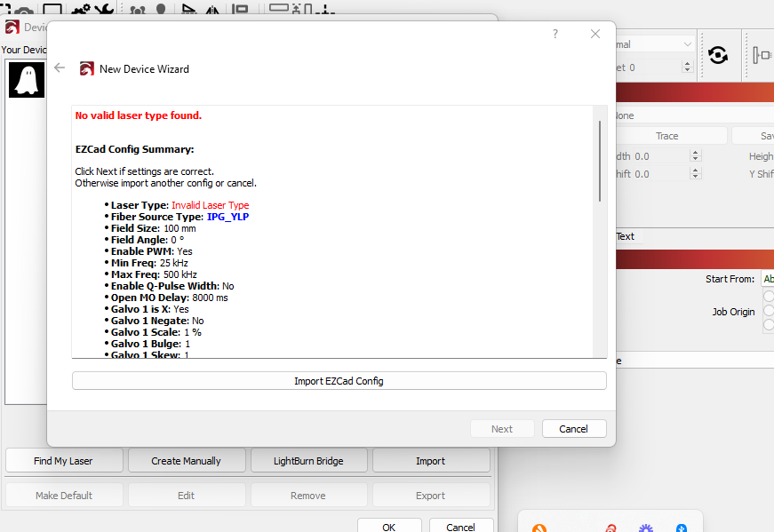Select the middle Job Origin radio button
The image size is (774, 532).
pyautogui.click(x=769, y=311)
